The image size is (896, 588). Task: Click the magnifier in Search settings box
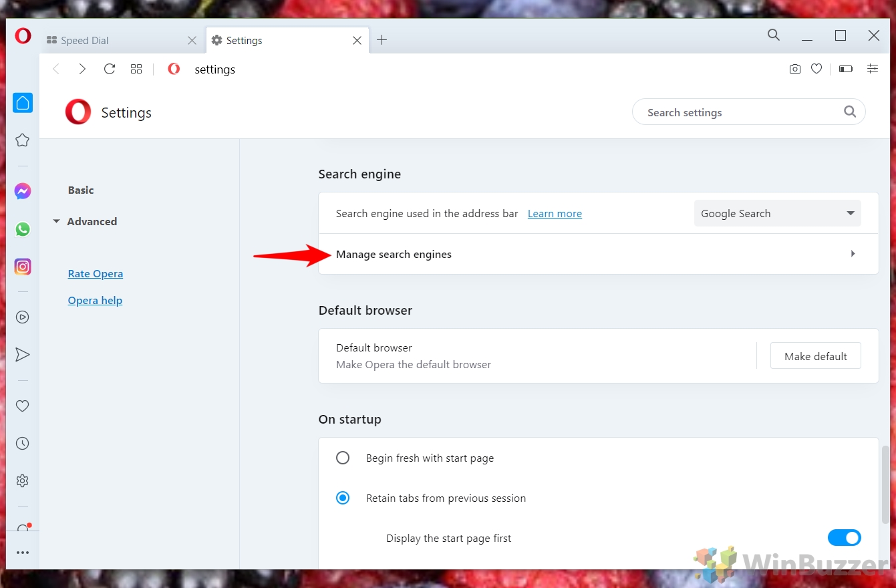click(x=850, y=112)
